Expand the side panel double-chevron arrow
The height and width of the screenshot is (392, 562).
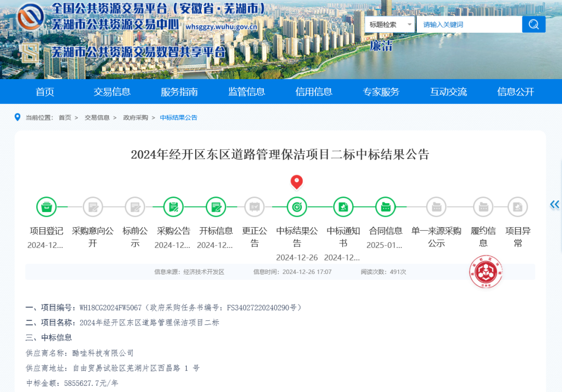[x=555, y=205]
